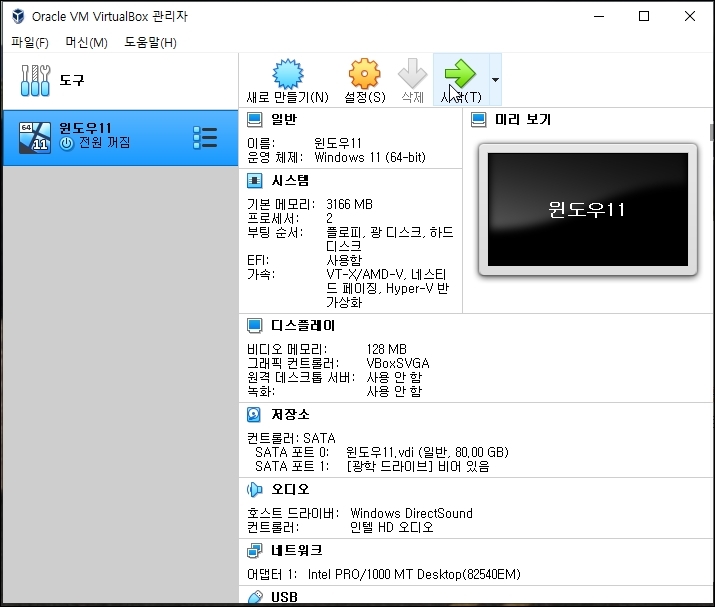Screen dimensions: 715x607
Task: Click the 인텔 HD 오디오 controller value
Action: tap(391, 528)
